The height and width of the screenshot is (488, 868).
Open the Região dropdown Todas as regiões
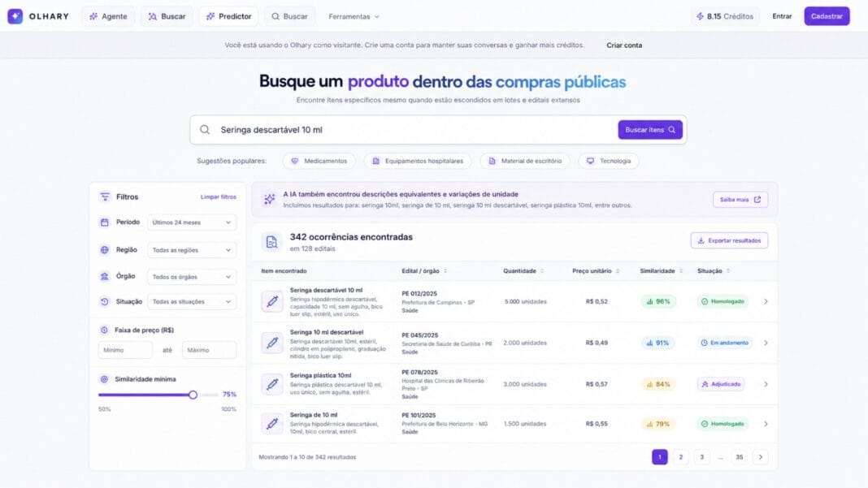pyautogui.click(x=192, y=250)
